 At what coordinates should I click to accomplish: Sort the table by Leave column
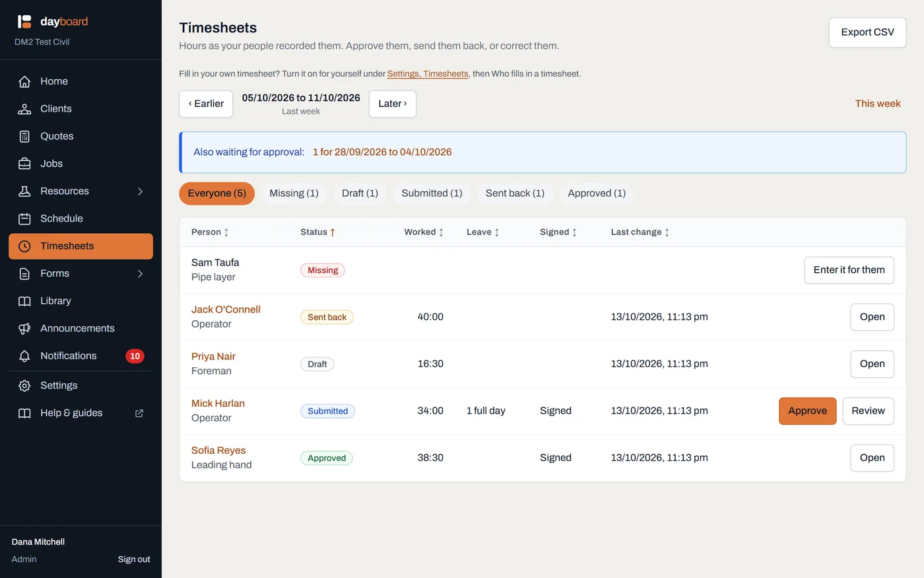pyautogui.click(x=482, y=232)
